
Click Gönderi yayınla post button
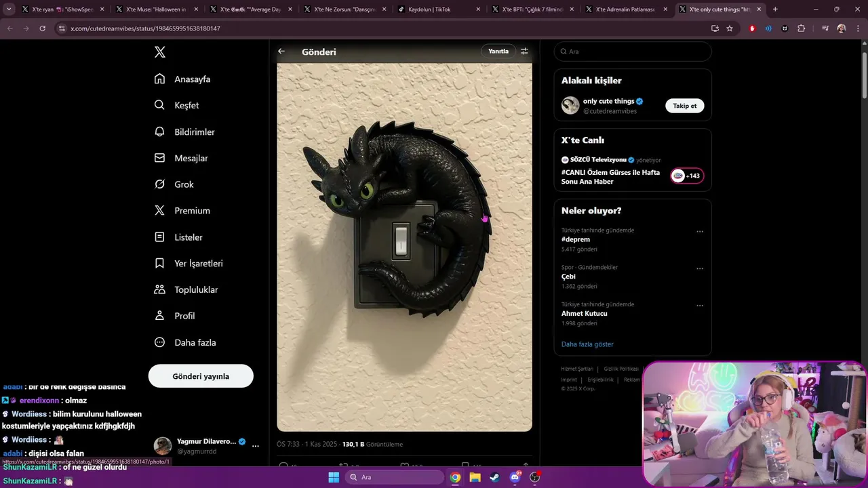pyautogui.click(x=201, y=376)
